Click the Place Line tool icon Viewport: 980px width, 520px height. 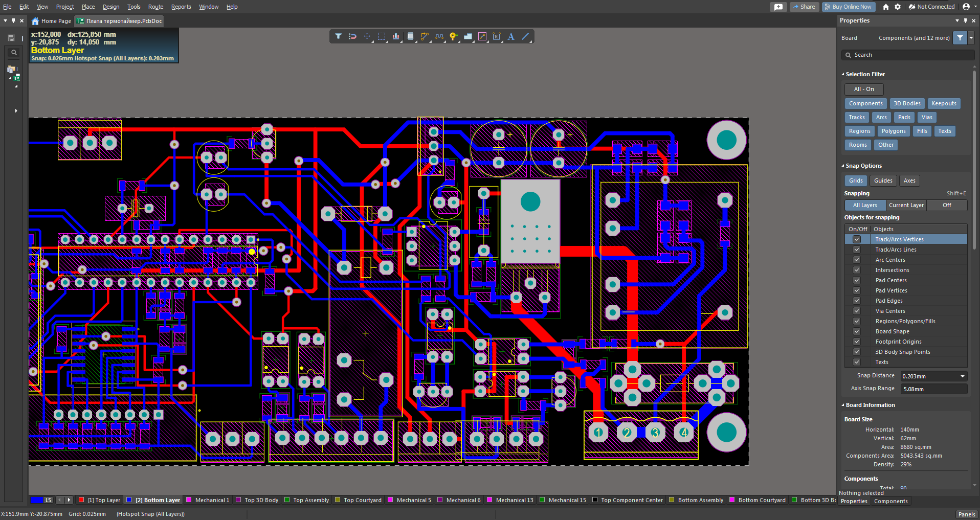[525, 36]
